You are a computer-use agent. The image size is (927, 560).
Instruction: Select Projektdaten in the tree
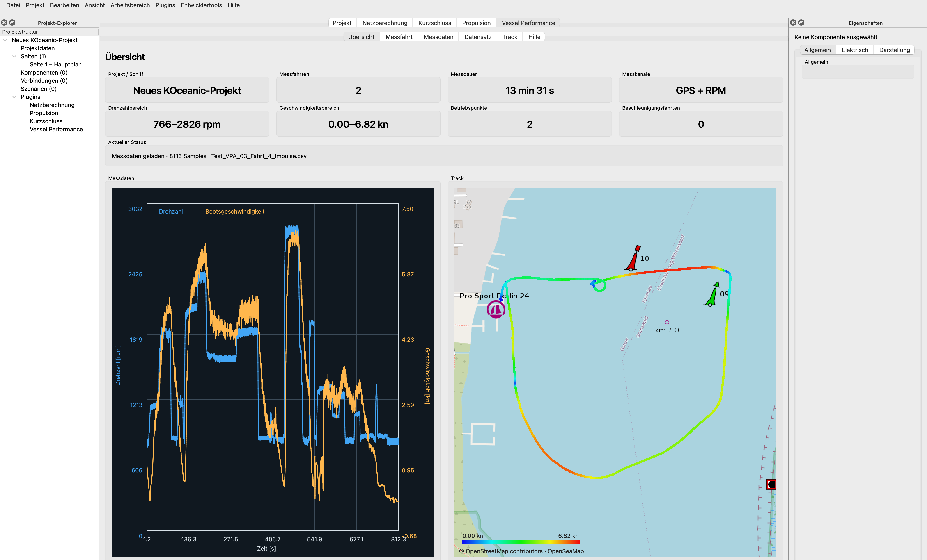38,48
